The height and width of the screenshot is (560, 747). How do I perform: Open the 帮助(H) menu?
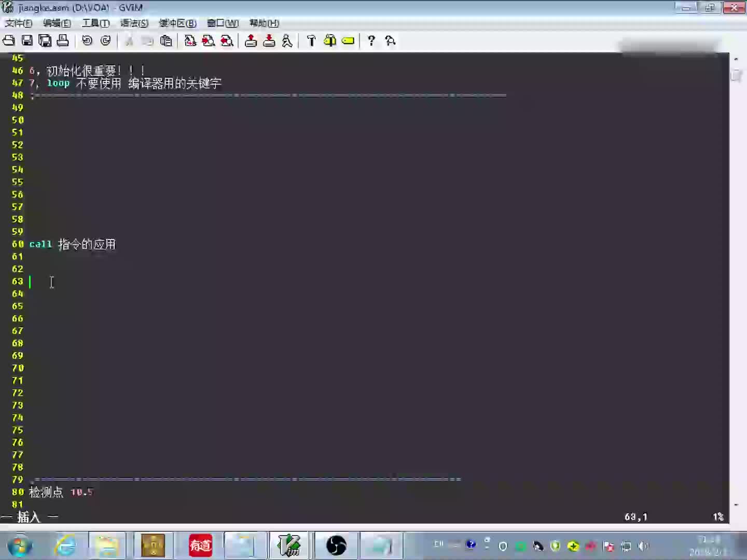coord(264,23)
